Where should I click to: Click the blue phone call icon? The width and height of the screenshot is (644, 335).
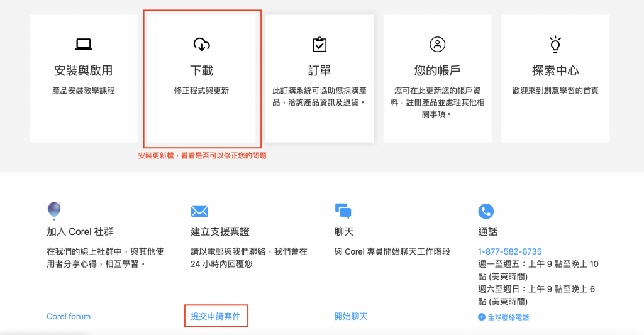click(x=486, y=211)
